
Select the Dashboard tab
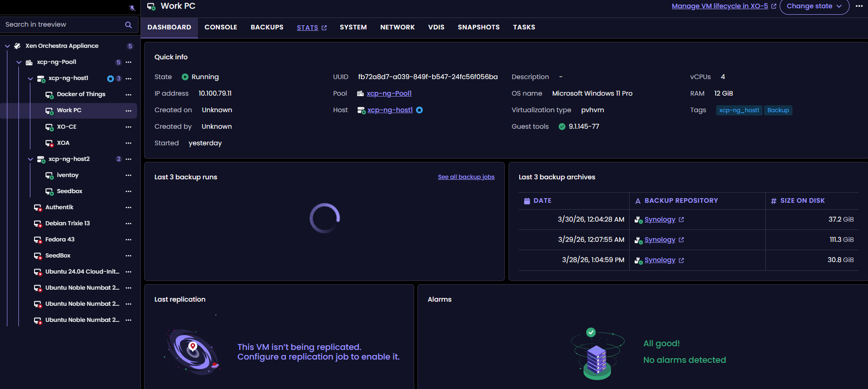(169, 28)
